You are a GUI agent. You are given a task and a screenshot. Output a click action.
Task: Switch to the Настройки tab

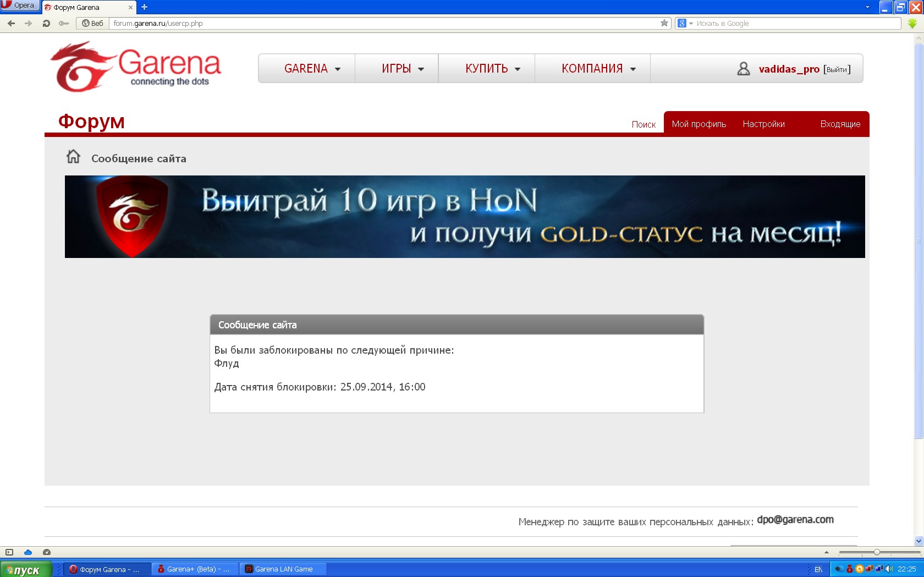[763, 124]
